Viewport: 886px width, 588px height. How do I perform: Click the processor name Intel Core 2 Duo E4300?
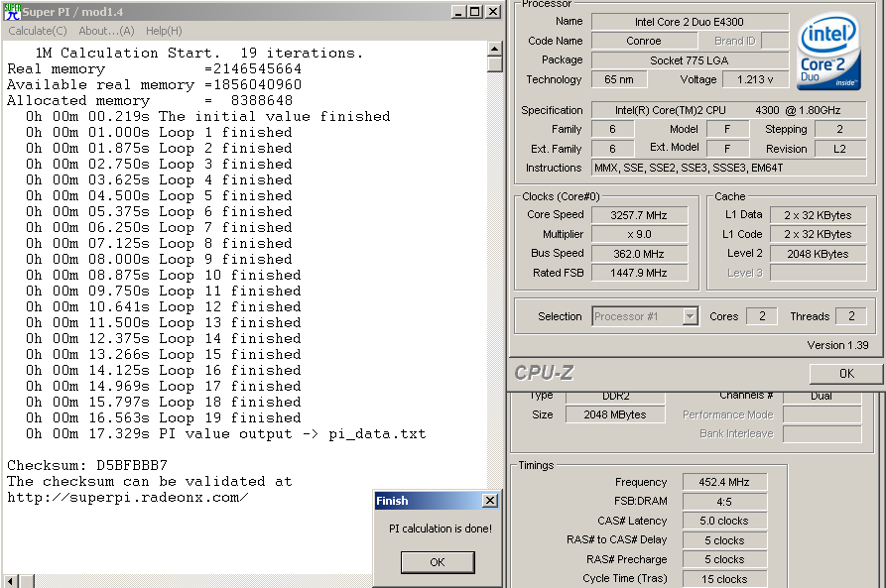690,22
